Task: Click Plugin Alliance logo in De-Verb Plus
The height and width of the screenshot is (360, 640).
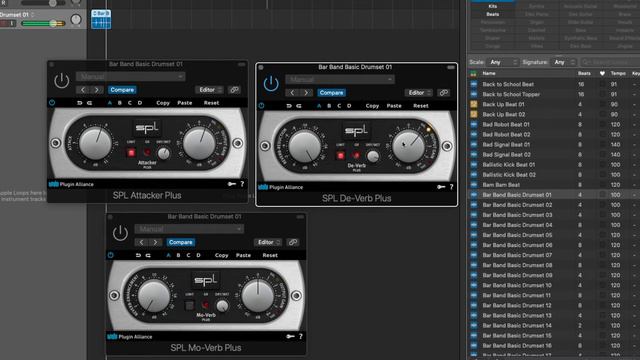Action: pos(281,187)
